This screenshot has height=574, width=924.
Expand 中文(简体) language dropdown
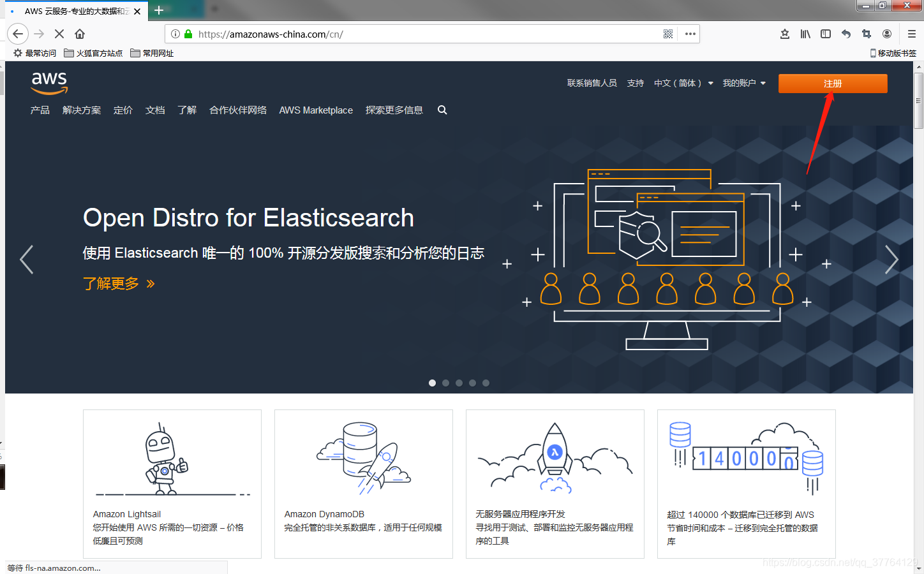[x=683, y=83]
